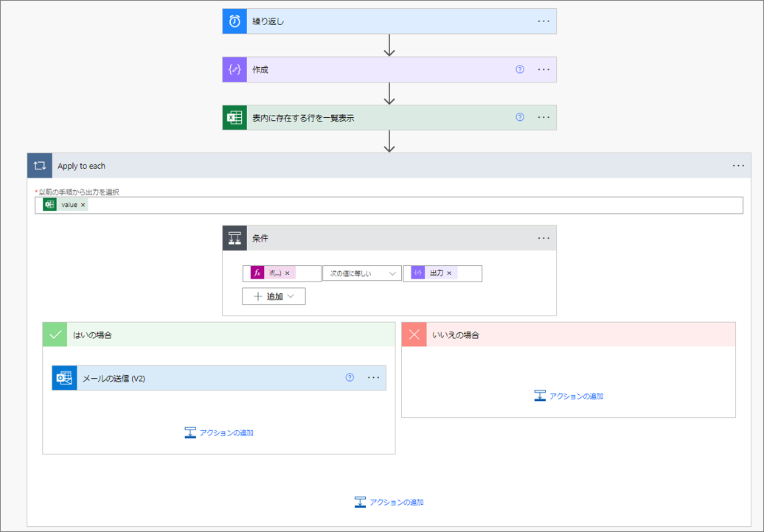Viewport: 764px width, 532px height.
Task: Open the 繰り返し trigger ellipsis menu
Action: coord(544,21)
